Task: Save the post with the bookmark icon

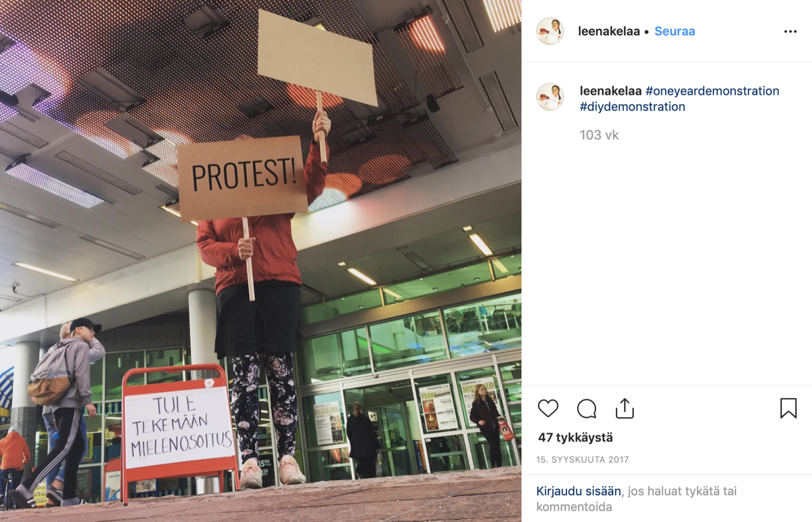Action: pyautogui.click(x=788, y=408)
